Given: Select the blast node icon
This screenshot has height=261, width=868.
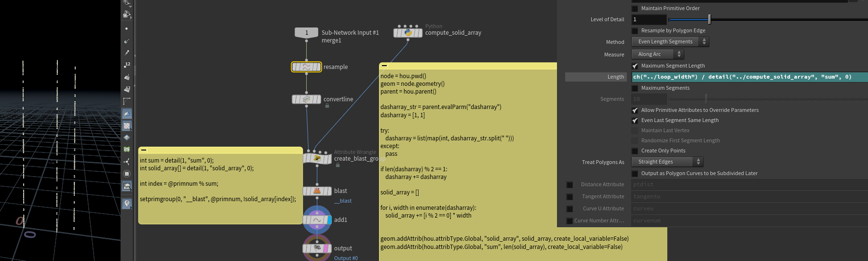Looking at the screenshot, I should coord(317,191).
